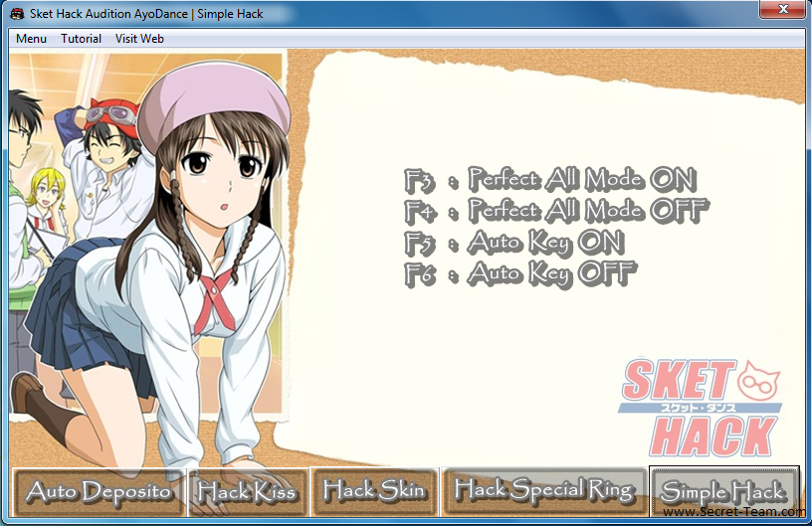812x526 pixels.
Task: Click the 'F6 : Auto Key OFF' text
Action: point(519,274)
